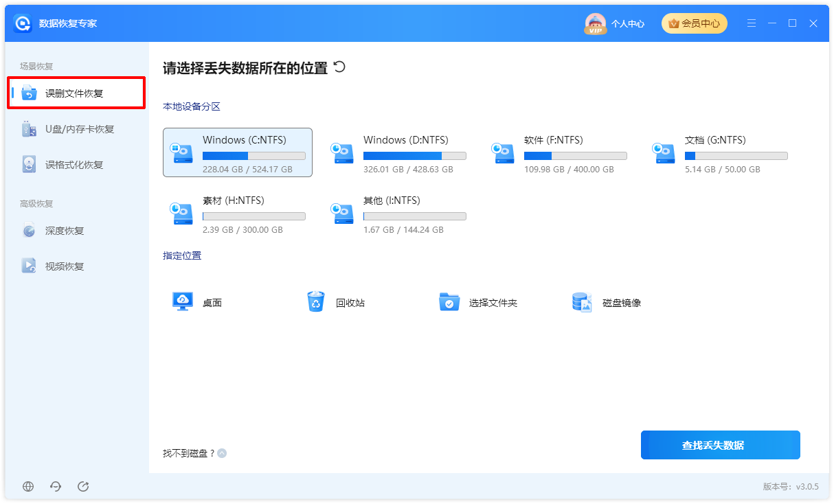This screenshot has height=504, width=834.
Task: Select the 文档 (G:NTFS) drive icon
Action: pos(664,153)
